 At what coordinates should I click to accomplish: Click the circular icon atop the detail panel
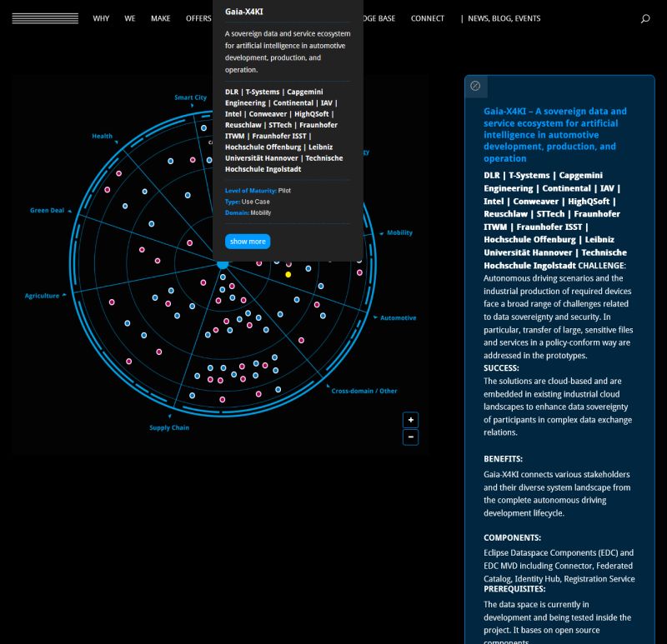point(475,86)
